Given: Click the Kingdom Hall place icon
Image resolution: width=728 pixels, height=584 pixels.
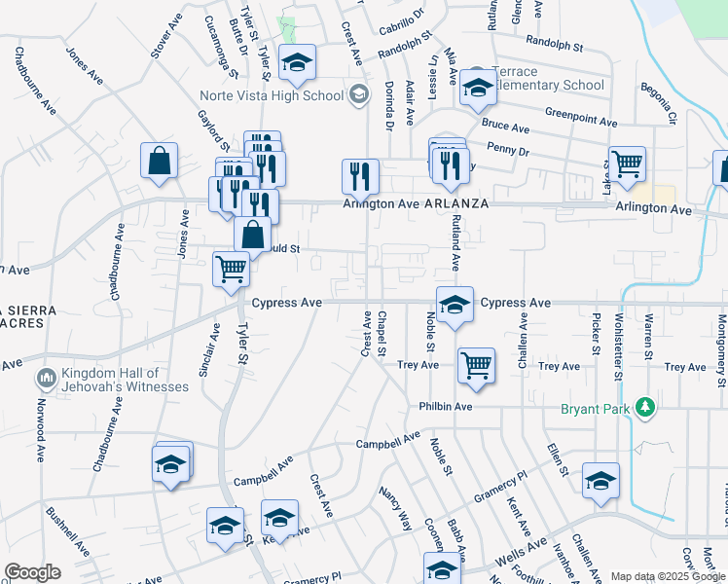Looking at the screenshot, I should pyautogui.click(x=46, y=378).
